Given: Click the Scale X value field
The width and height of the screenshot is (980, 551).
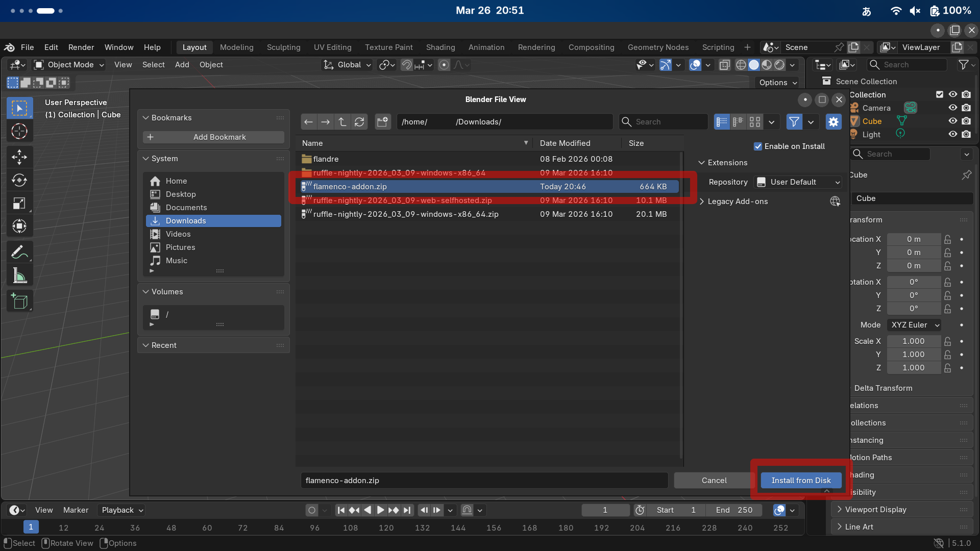Looking at the screenshot, I should [914, 341].
